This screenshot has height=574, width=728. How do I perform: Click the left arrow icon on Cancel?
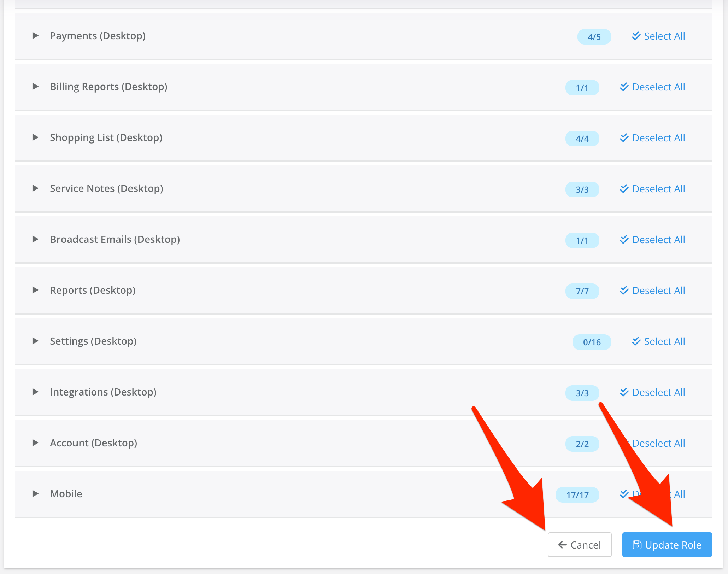click(x=562, y=545)
